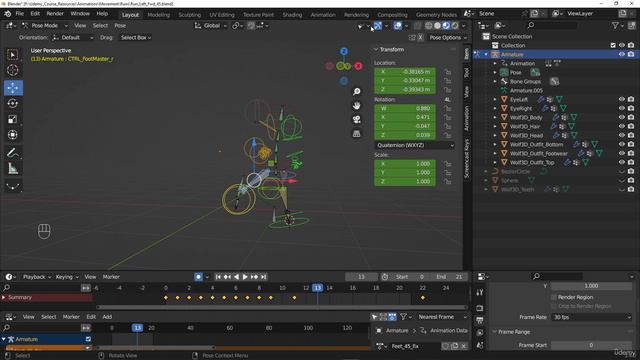Switch to the Geometry Nodes workspace tab
The width and height of the screenshot is (640, 360).
[436, 15]
